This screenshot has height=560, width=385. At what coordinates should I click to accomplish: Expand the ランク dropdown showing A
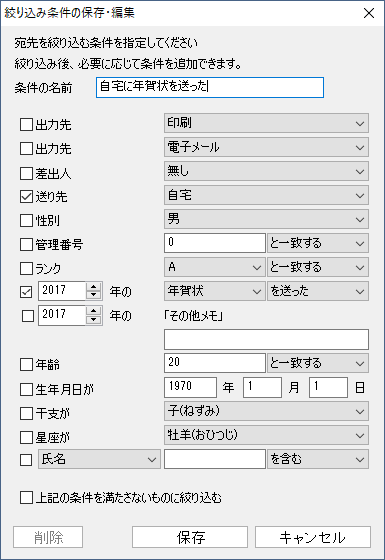pos(215,267)
